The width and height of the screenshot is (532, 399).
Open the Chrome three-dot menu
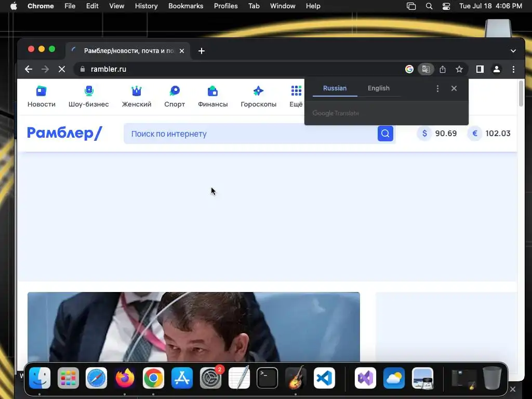[514, 69]
